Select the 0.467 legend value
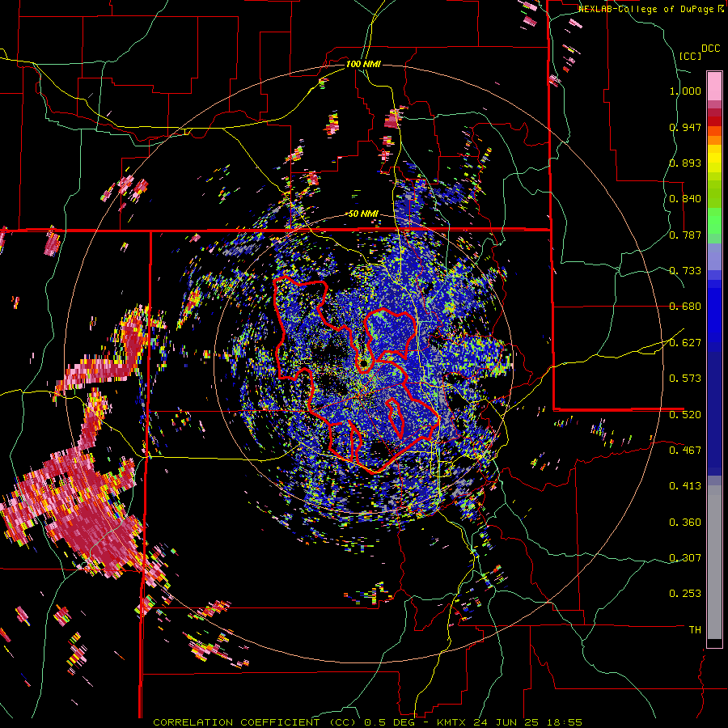728x728 pixels. (x=685, y=450)
